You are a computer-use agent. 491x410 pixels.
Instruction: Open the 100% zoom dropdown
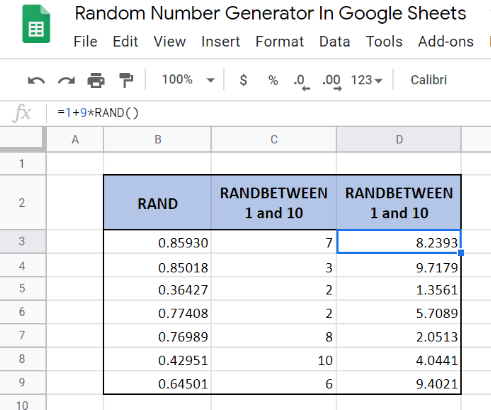[x=188, y=80]
